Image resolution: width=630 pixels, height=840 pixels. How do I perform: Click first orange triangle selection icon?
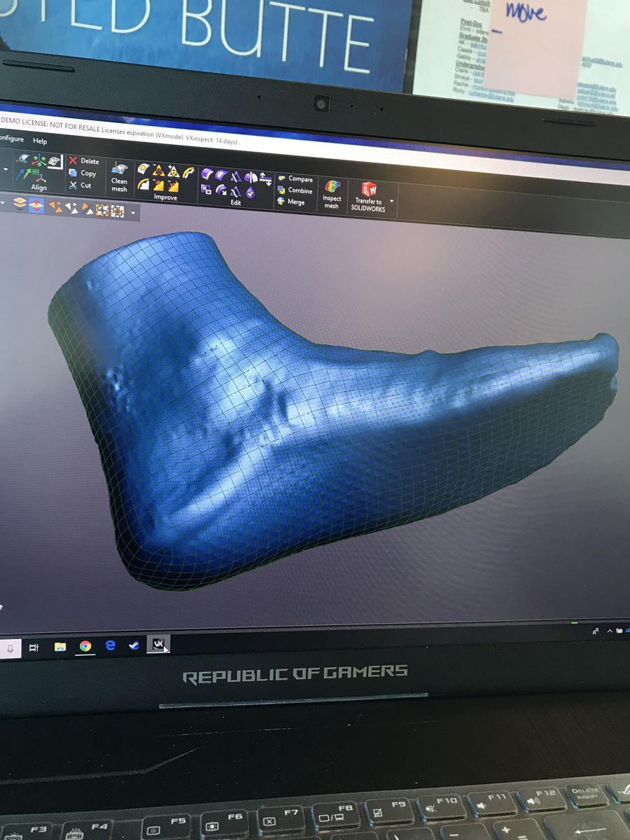pos(55,206)
